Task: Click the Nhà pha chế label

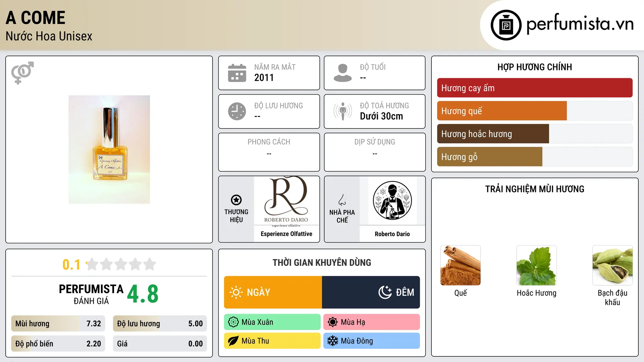Action: [x=342, y=216]
